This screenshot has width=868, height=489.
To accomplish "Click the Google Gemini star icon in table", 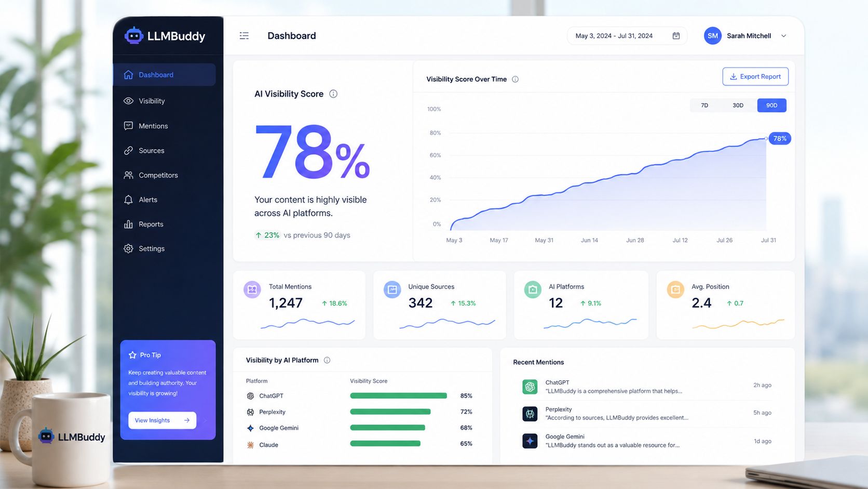I will [x=250, y=428].
